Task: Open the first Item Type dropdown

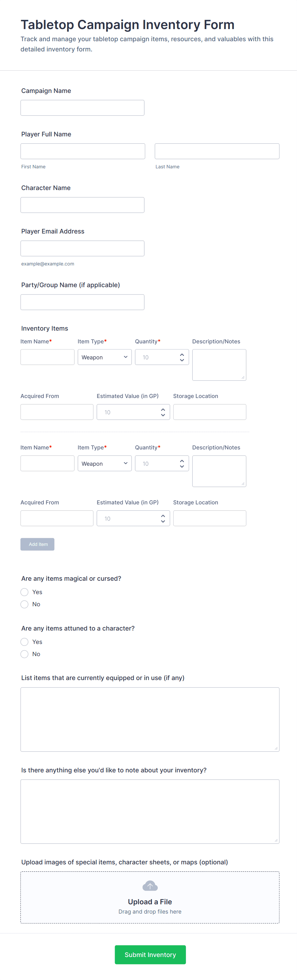Action: (x=104, y=357)
